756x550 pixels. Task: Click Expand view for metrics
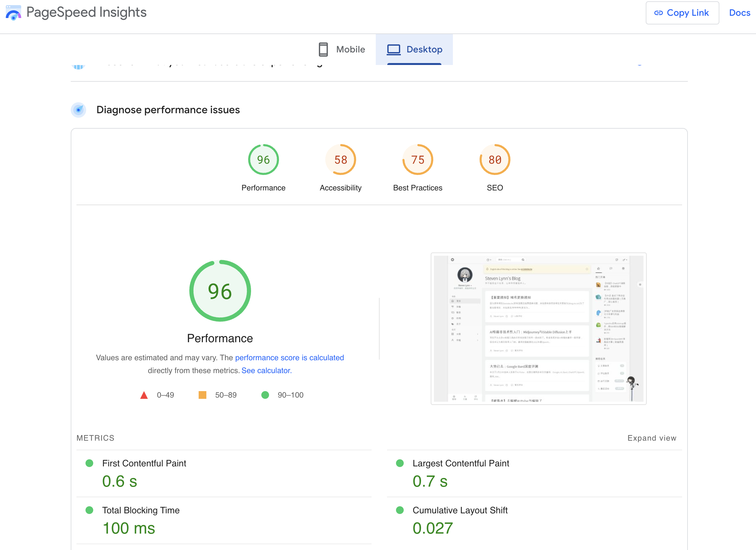(x=652, y=438)
